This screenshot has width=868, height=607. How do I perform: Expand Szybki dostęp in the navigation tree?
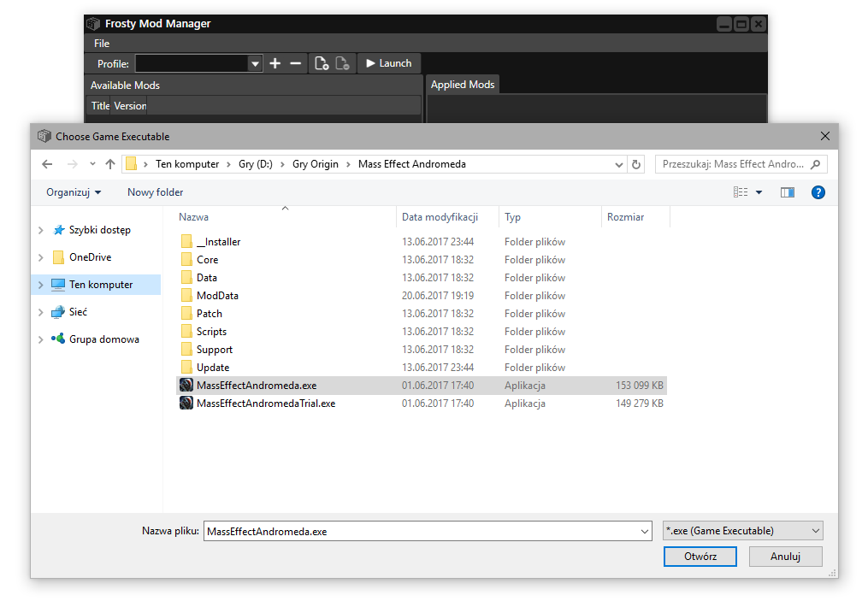(40, 230)
